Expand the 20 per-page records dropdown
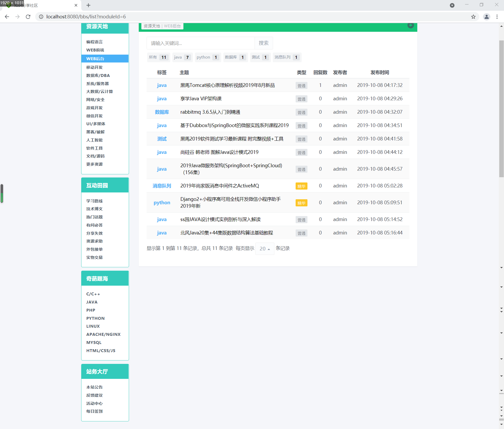This screenshot has height=429, width=504. (x=265, y=249)
